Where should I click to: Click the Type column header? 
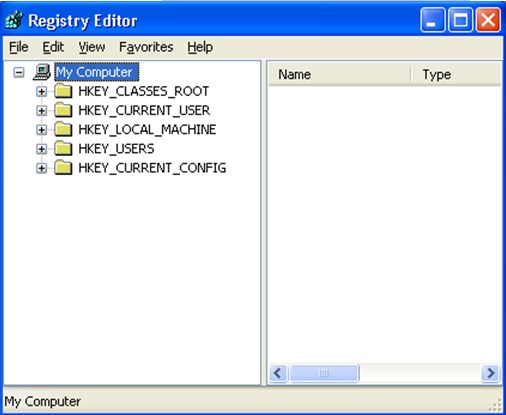[456, 74]
